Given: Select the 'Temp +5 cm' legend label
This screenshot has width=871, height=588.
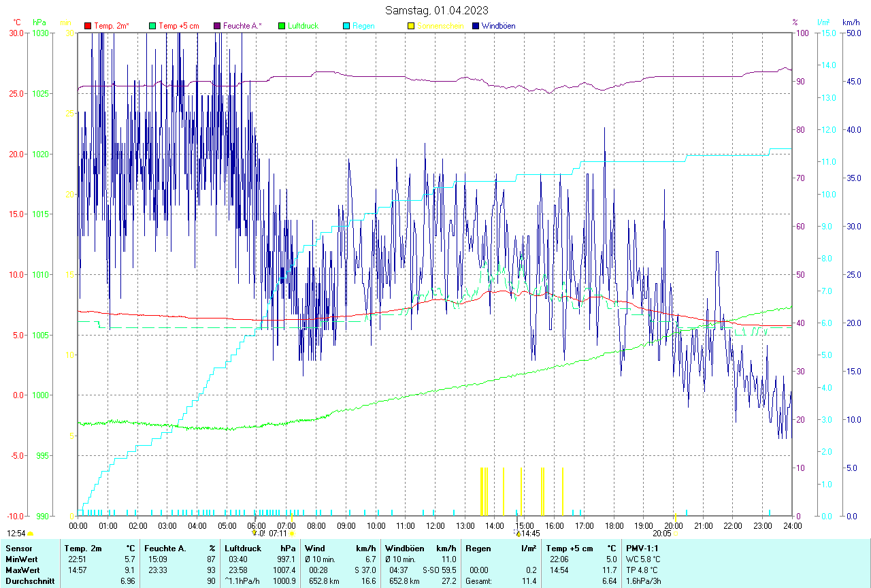Looking at the screenshot, I should 178,26.
